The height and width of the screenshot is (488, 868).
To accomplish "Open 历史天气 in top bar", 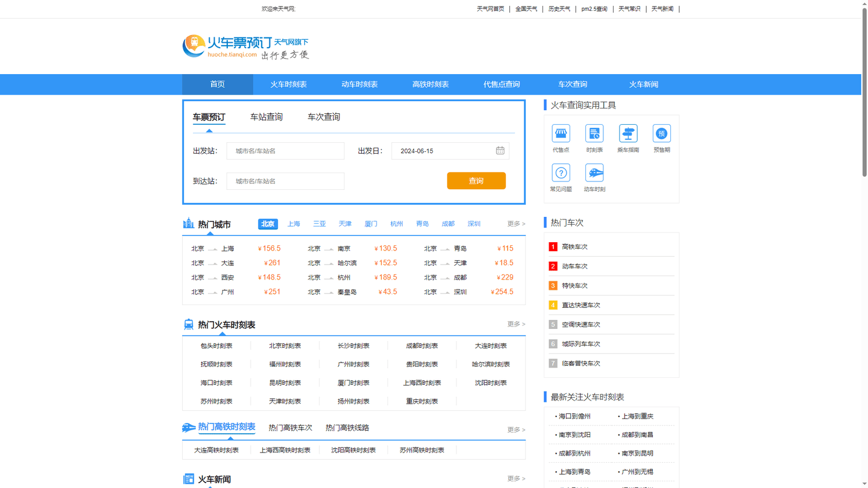I will (559, 9).
